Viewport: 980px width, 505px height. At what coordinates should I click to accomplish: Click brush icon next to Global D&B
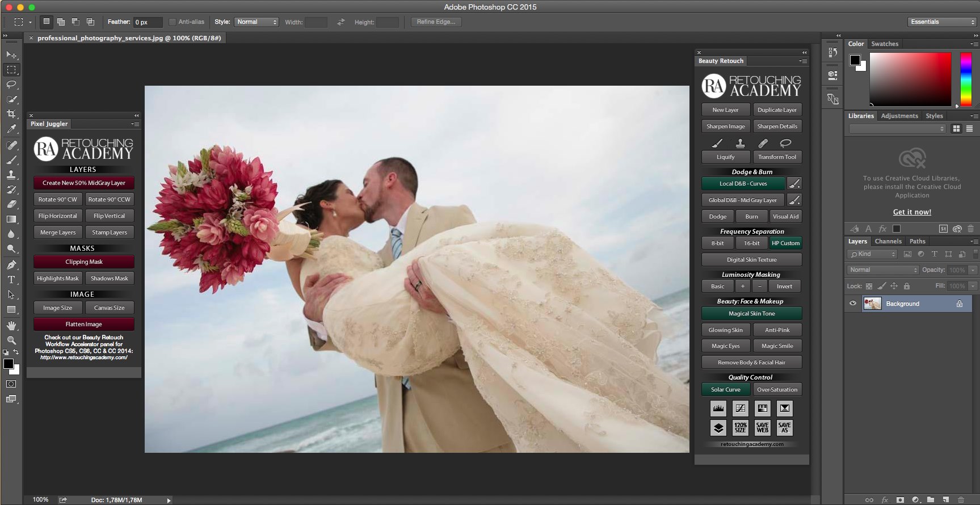794,200
